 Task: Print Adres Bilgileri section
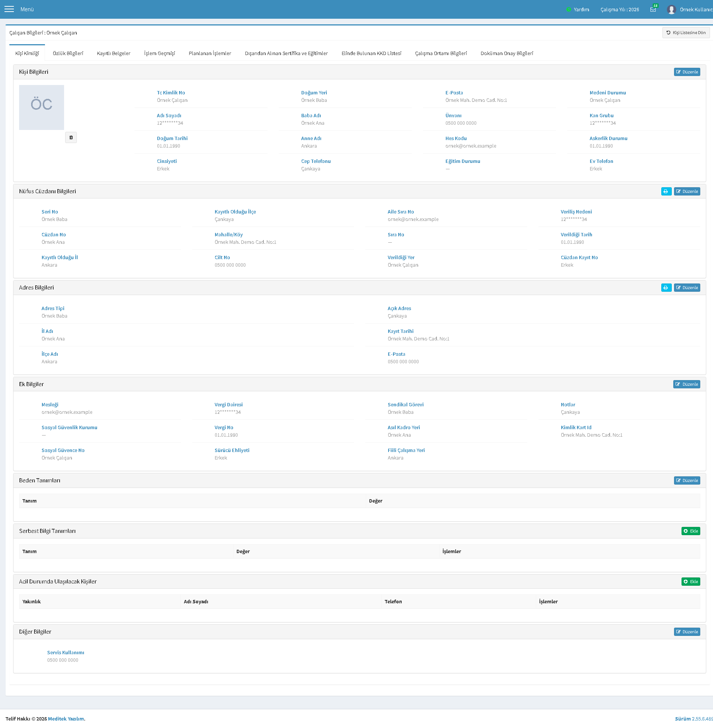(x=666, y=288)
